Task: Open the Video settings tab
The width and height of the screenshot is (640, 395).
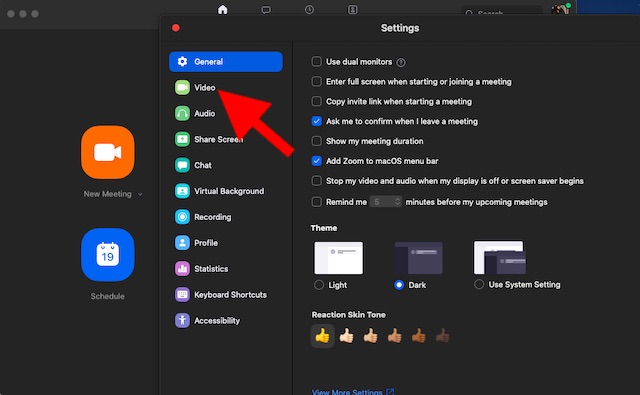Action: (x=226, y=87)
